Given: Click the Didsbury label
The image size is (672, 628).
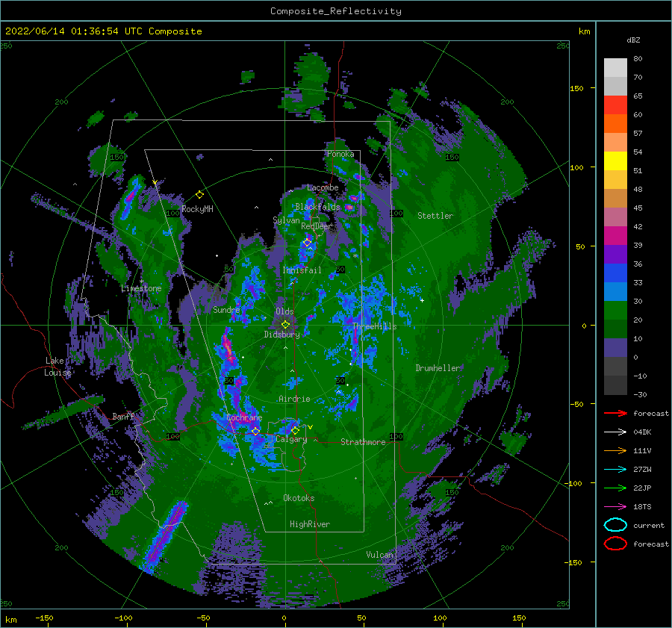Looking at the screenshot, I should (281, 335).
